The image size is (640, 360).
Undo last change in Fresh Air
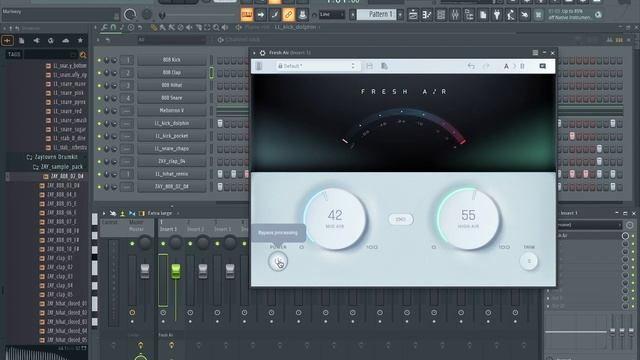click(x=471, y=66)
